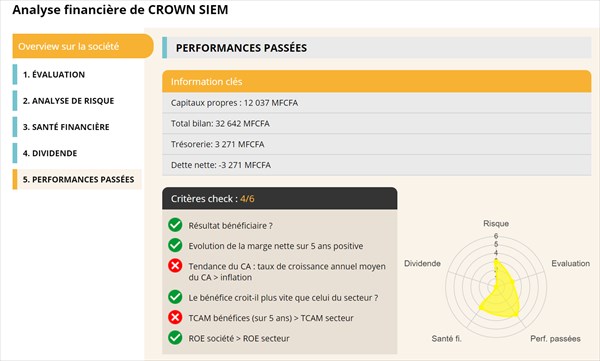Click green check for marge nette evolution

tap(175, 245)
